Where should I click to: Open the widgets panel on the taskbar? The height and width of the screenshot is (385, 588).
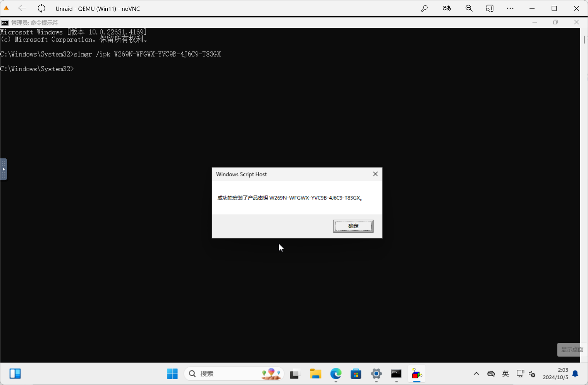[x=15, y=374]
